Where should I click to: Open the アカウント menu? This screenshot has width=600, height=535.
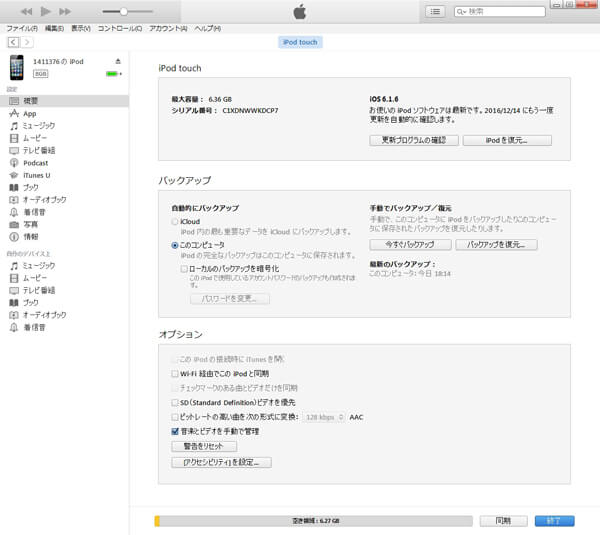[168, 28]
